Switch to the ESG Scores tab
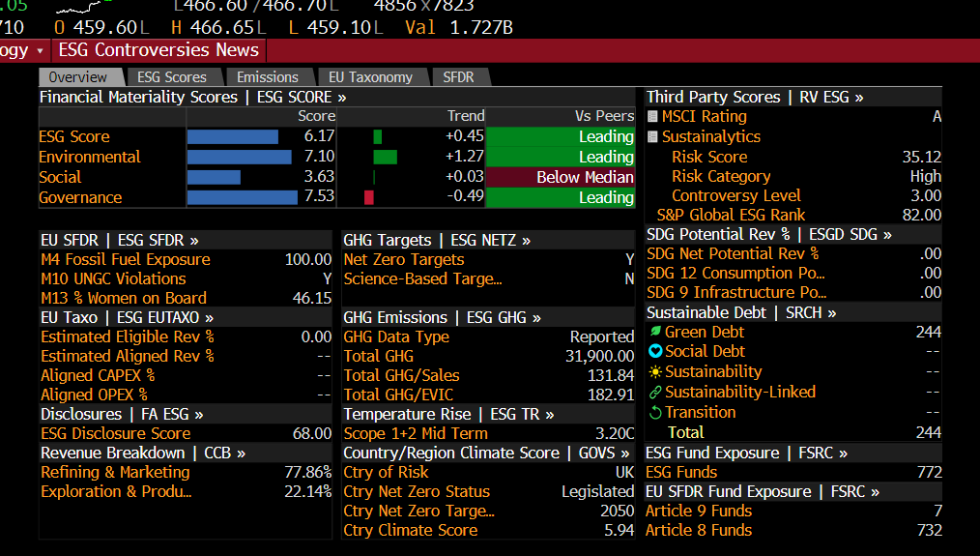The height and width of the screenshot is (556, 980). pyautogui.click(x=172, y=77)
